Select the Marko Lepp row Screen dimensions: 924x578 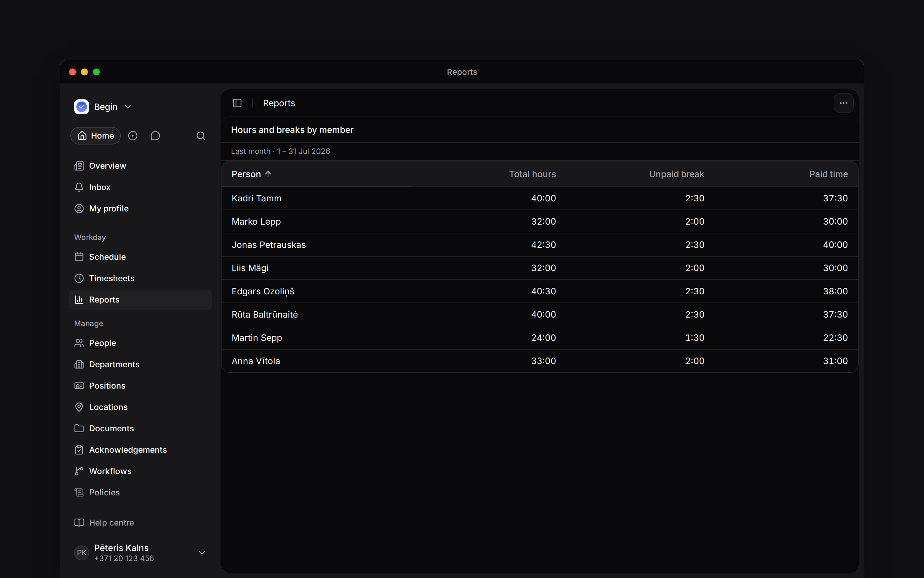540,221
